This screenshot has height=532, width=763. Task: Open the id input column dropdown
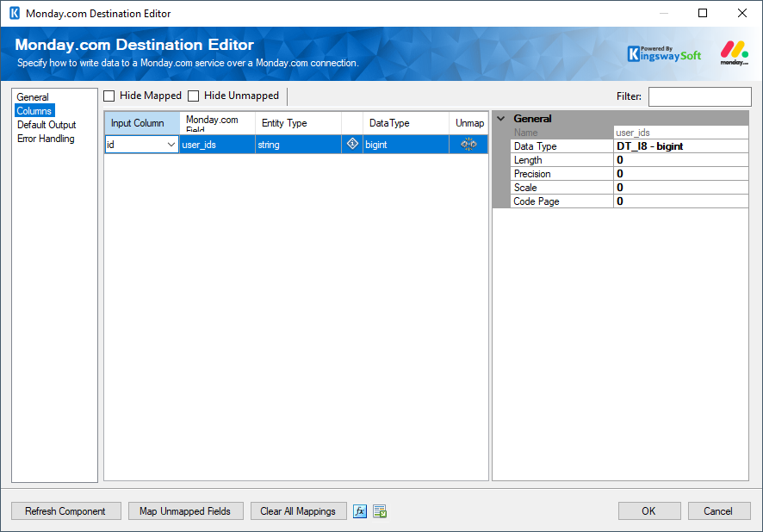pos(171,145)
